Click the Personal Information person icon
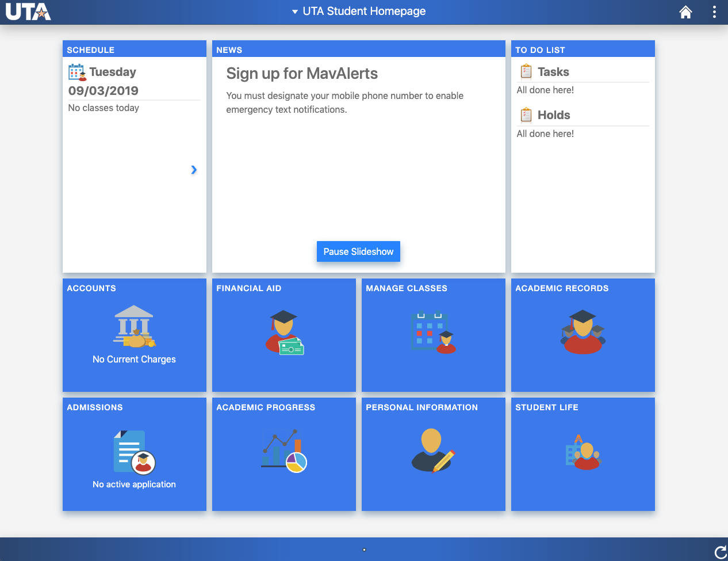The image size is (728, 561). 433,450
